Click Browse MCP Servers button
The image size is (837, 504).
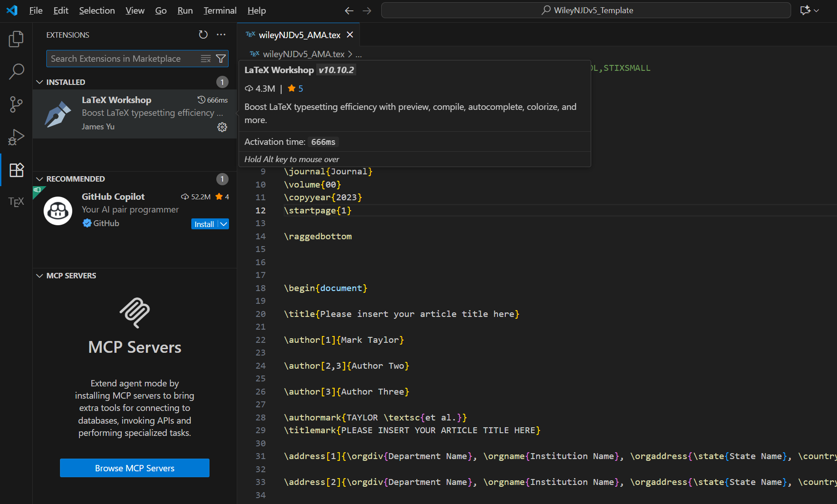pyautogui.click(x=135, y=468)
